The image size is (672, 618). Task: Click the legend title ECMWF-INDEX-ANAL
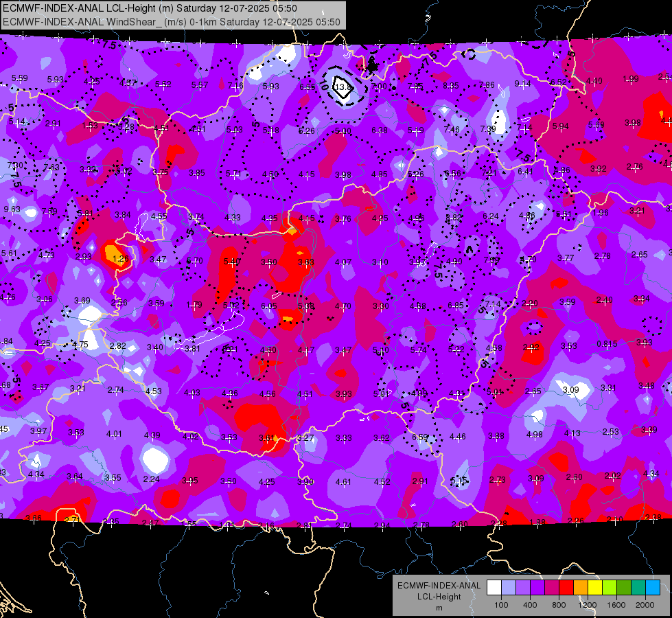[x=439, y=586]
